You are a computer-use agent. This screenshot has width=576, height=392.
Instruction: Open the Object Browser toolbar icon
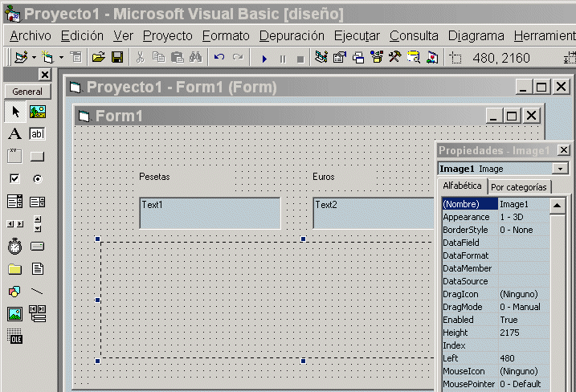pyautogui.click(x=377, y=57)
